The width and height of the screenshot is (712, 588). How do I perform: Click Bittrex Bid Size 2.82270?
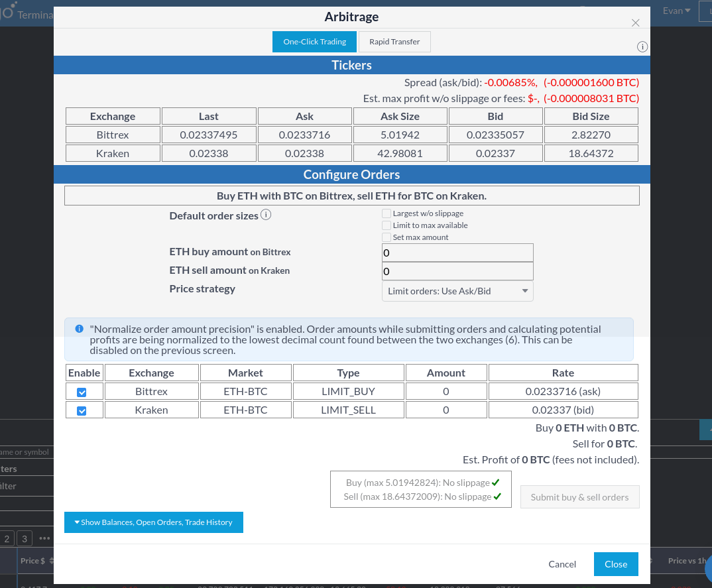click(x=591, y=135)
